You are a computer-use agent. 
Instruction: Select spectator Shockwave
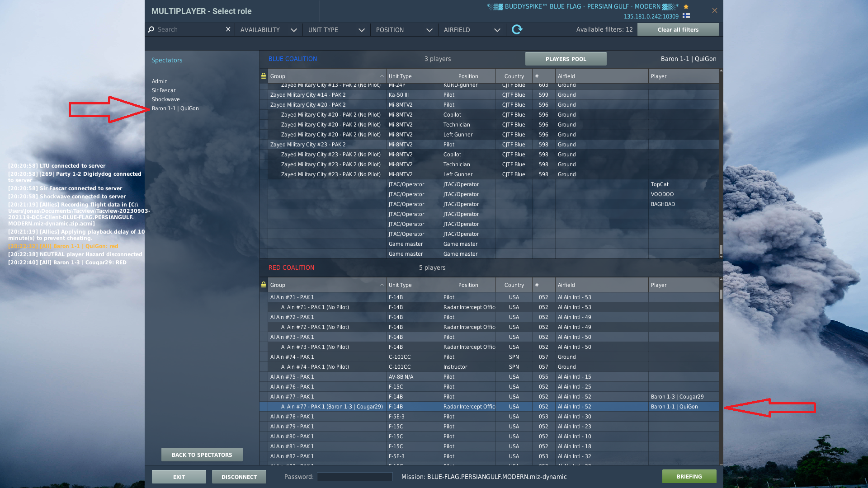(x=165, y=99)
